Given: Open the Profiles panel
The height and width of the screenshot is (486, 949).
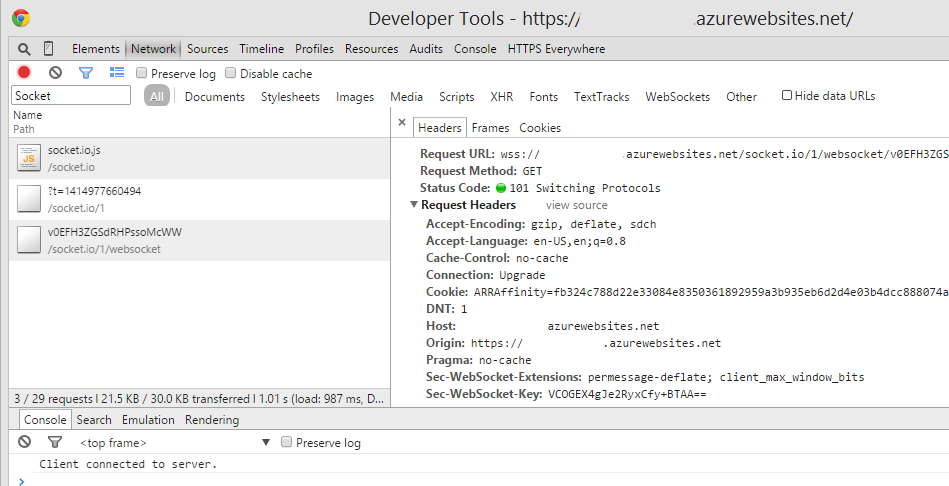Looking at the screenshot, I should click(x=314, y=49).
